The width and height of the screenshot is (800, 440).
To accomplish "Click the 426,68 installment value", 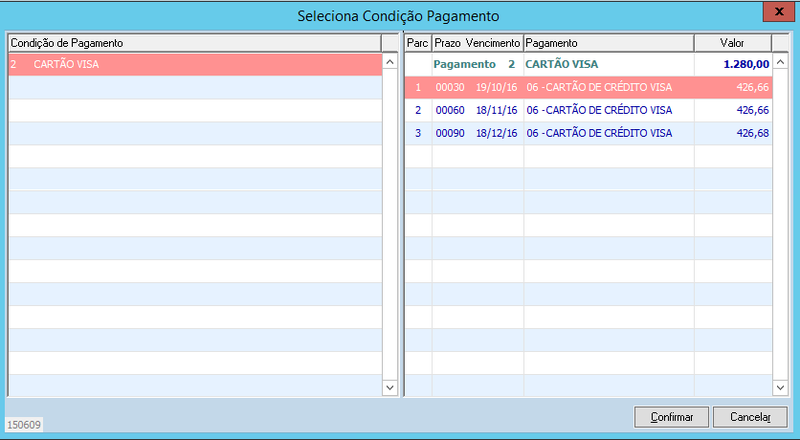I will coord(753,133).
